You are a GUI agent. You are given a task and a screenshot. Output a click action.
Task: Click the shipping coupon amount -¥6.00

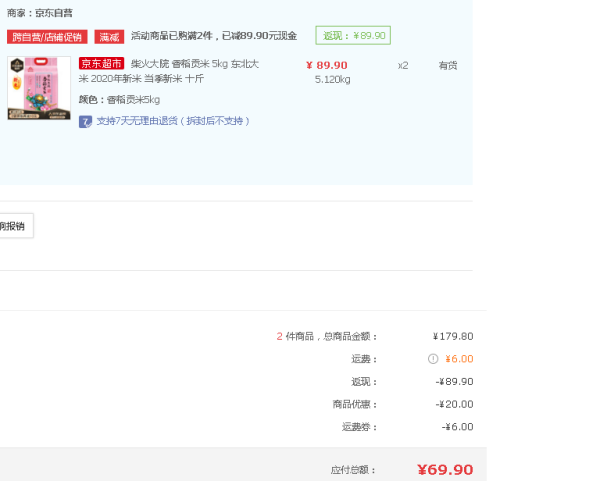coord(458,427)
